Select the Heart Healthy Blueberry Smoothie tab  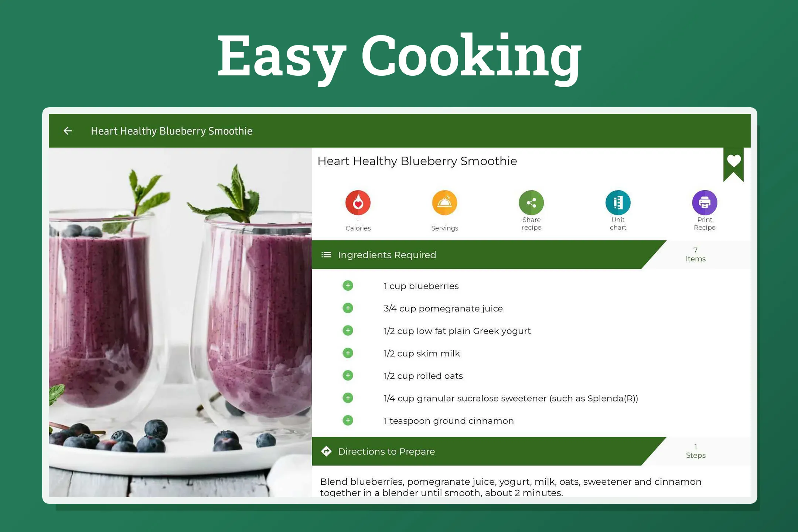tap(171, 131)
